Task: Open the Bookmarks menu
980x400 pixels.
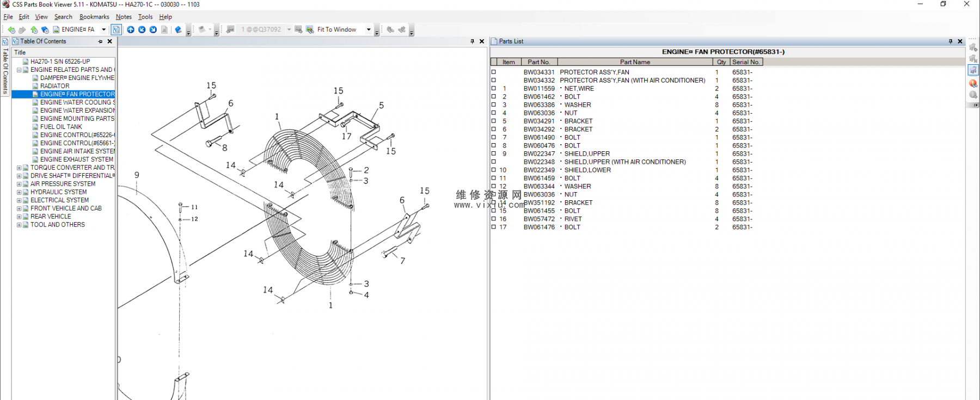Action: (x=94, y=17)
